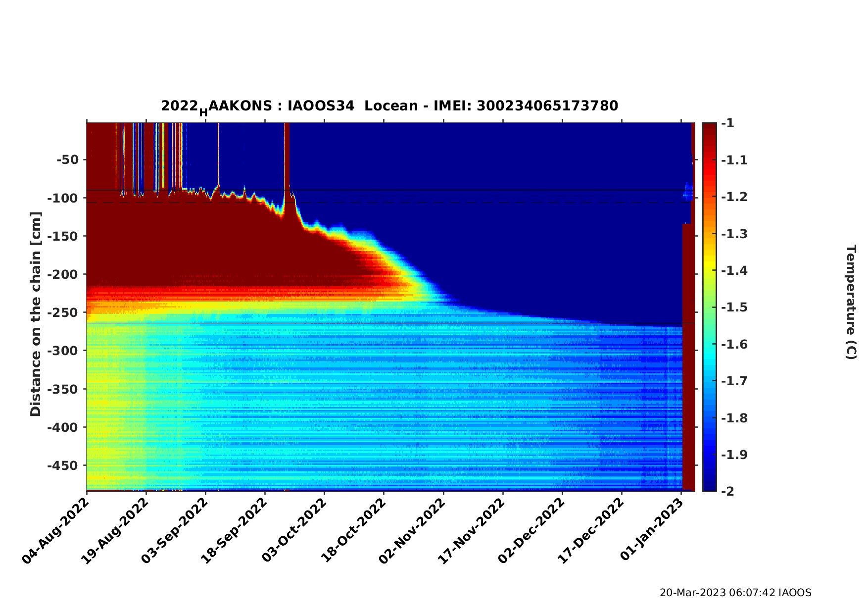
Task: Click the 02-Nov-2022 x-axis label
Action: pyautogui.click(x=412, y=530)
